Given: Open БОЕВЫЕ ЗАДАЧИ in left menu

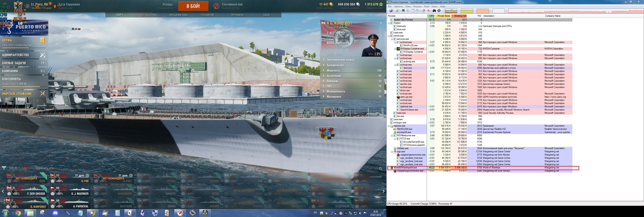Looking at the screenshot, I should [24, 63].
